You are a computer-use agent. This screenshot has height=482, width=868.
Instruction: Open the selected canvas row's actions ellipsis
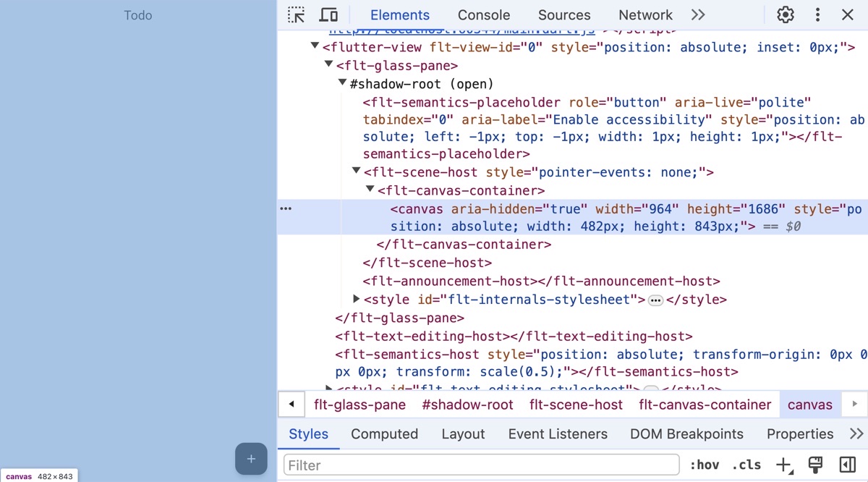[x=286, y=208]
